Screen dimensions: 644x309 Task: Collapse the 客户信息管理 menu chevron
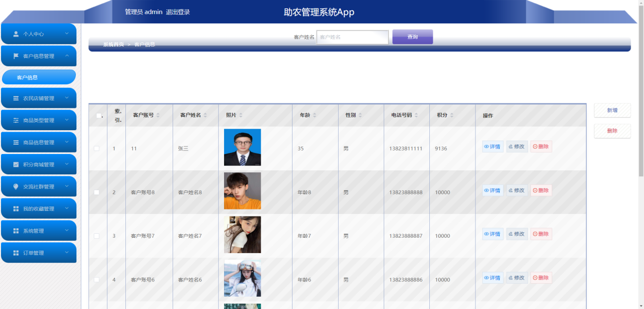(x=67, y=56)
